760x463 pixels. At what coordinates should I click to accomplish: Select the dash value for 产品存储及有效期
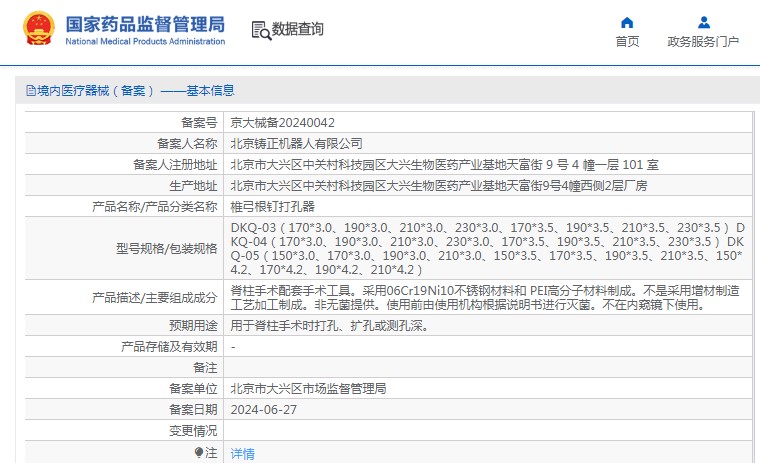coord(234,347)
